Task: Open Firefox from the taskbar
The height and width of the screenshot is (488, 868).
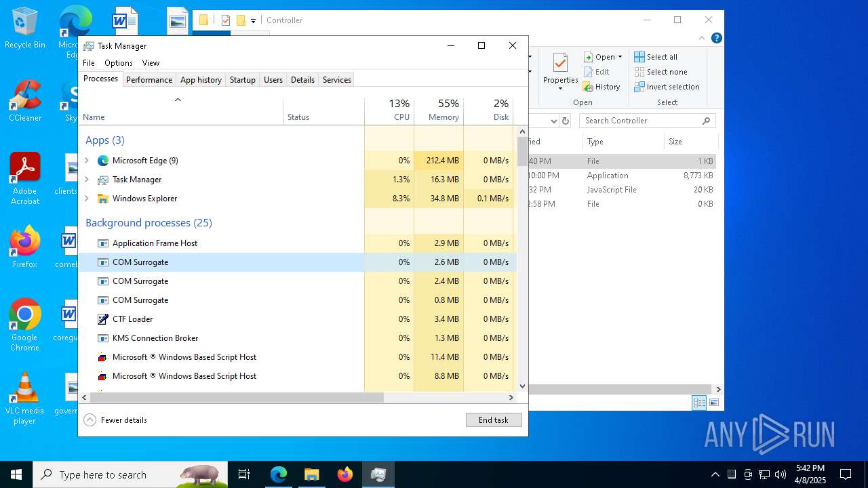Action: [x=345, y=474]
